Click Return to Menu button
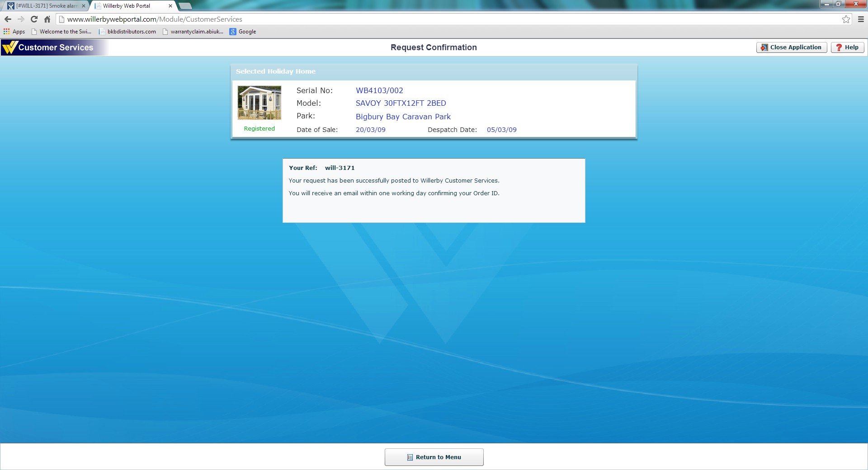 point(434,457)
